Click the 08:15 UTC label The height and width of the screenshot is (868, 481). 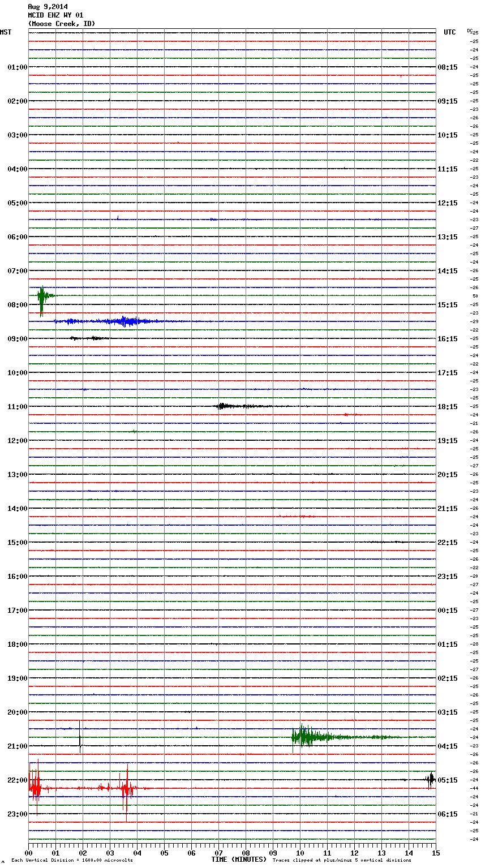(448, 67)
